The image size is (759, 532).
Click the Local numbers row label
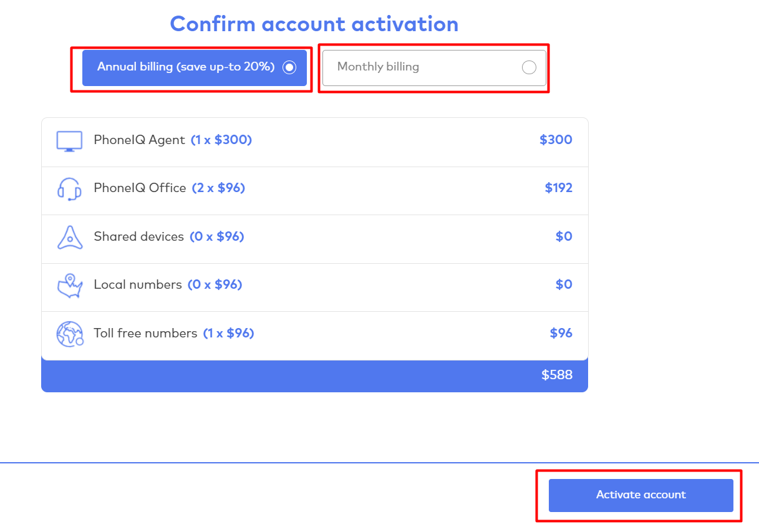138,285
